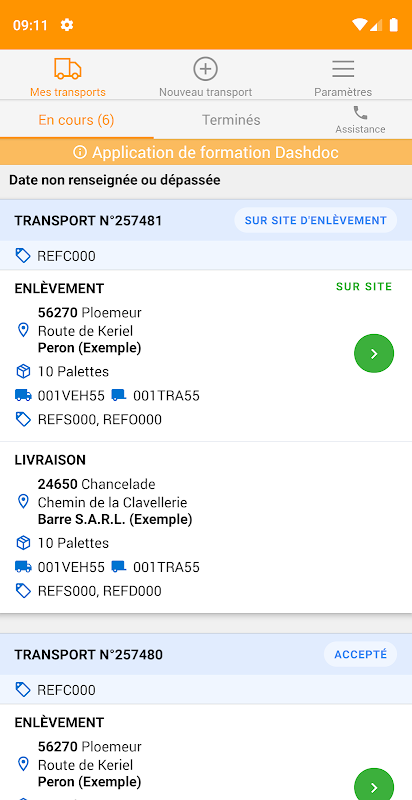Tap ACCEPTÉ status badge
412x800 pixels.
[x=360, y=654]
